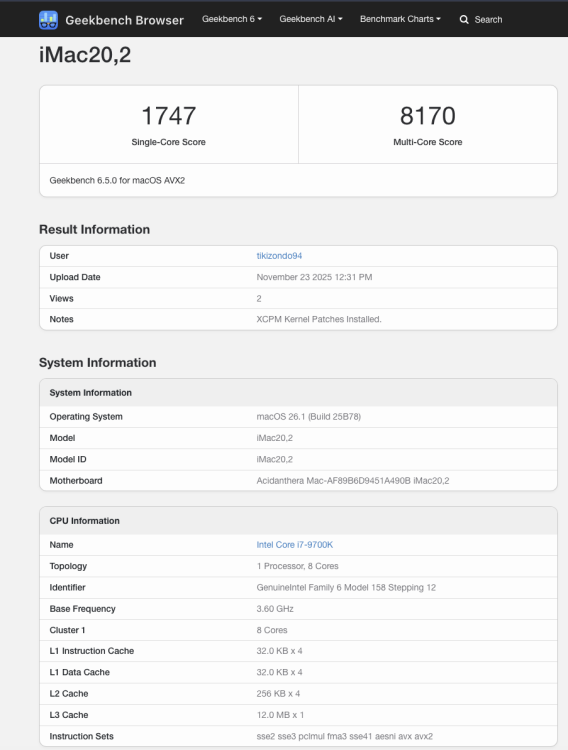Select the 3.60 GHz frequency value
The height and width of the screenshot is (750, 568).
coord(275,609)
